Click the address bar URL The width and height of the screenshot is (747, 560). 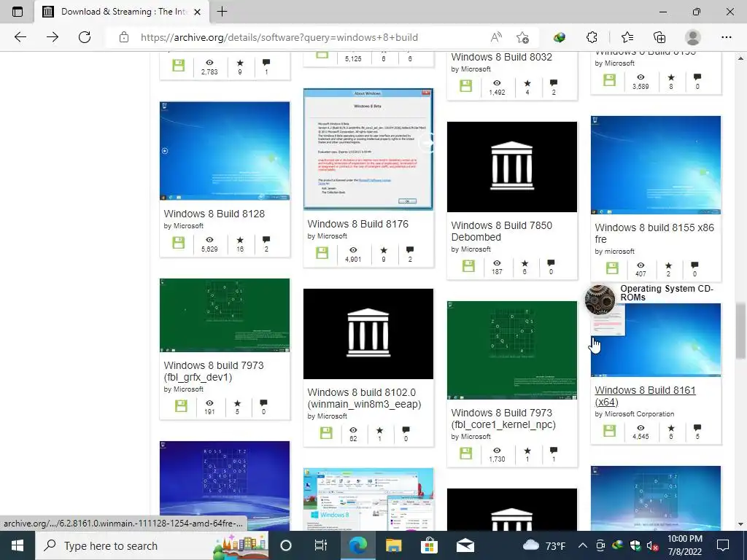[x=279, y=37]
